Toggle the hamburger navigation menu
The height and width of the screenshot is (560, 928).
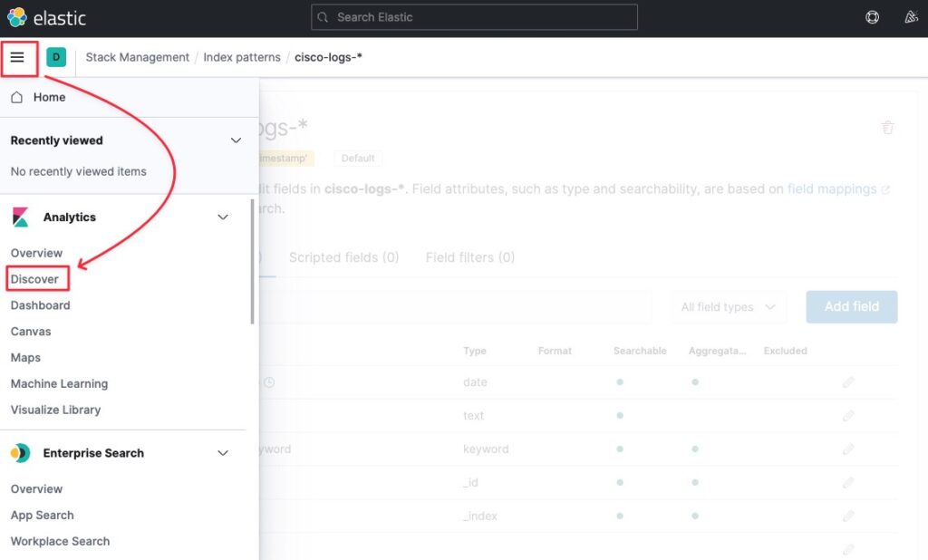[x=17, y=57]
